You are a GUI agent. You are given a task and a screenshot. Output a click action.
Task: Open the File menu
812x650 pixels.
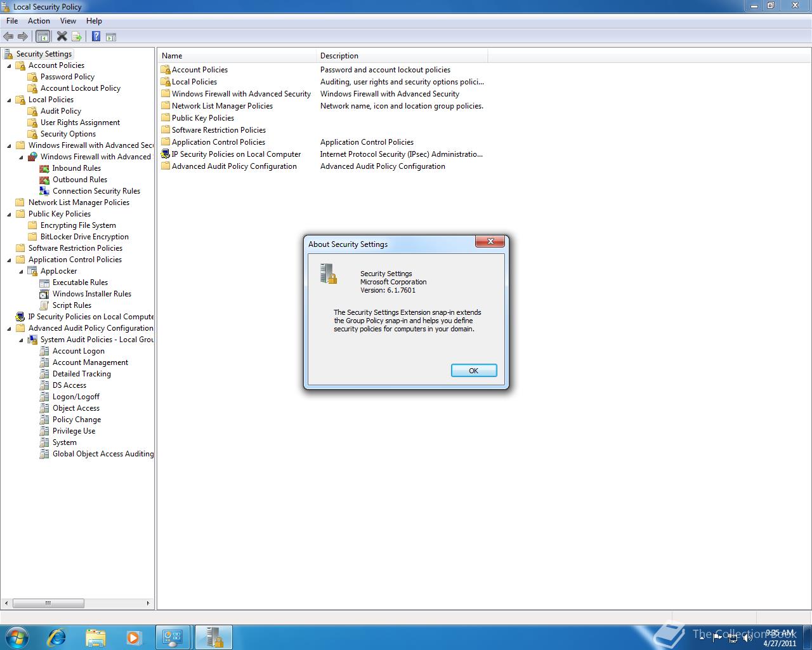click(12, 21)
